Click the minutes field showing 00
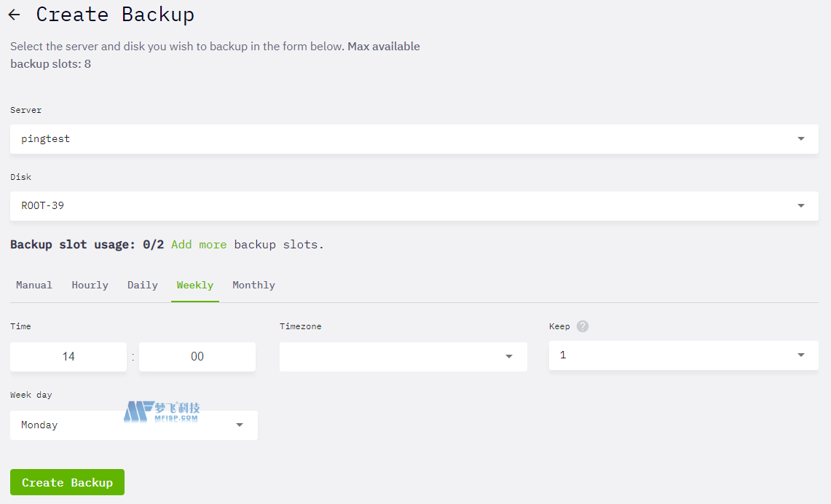The height and width of the screenshot is (504, 831). [197, 357]
